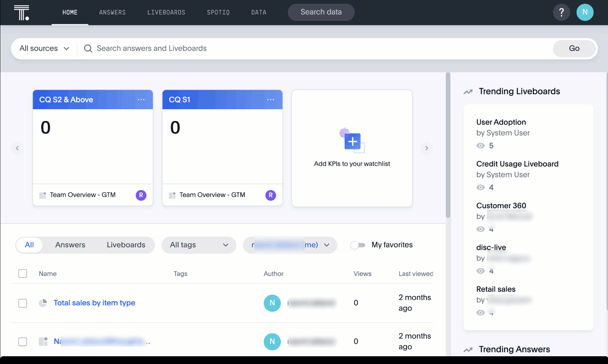Open the user profile avatar N
Screen dimensions: 608x364
(585, 12)
